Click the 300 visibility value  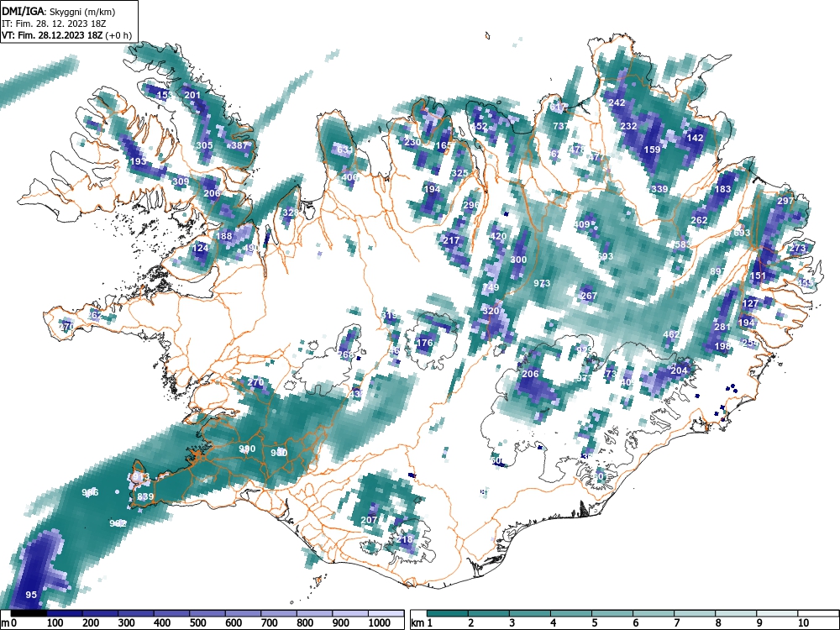tap(518, 260)
